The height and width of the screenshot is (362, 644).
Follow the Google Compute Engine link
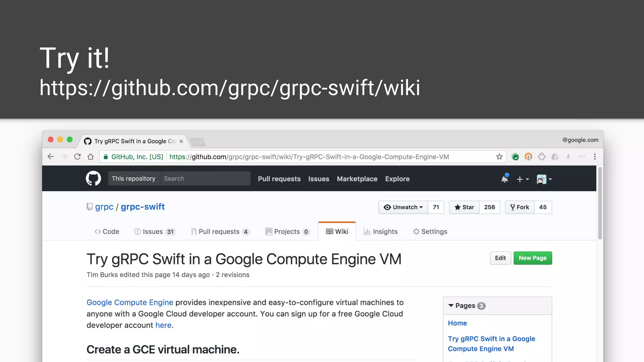coord(130,302)
